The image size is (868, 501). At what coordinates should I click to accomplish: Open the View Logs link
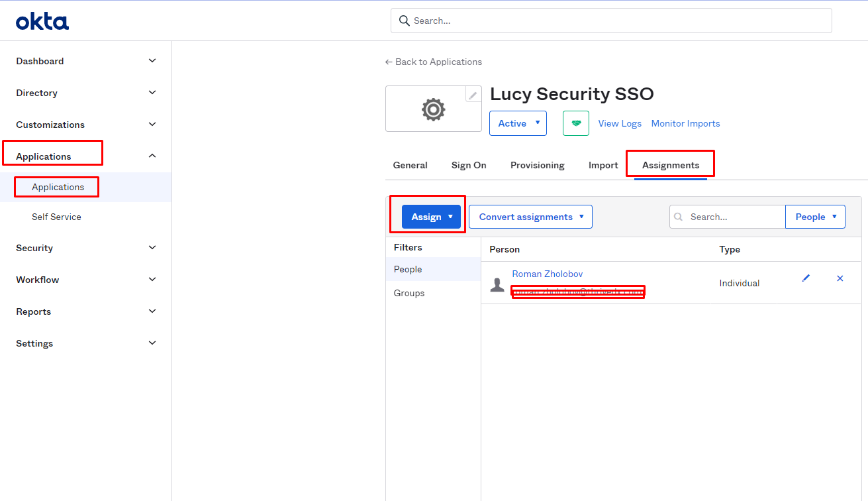click(620, 123)
